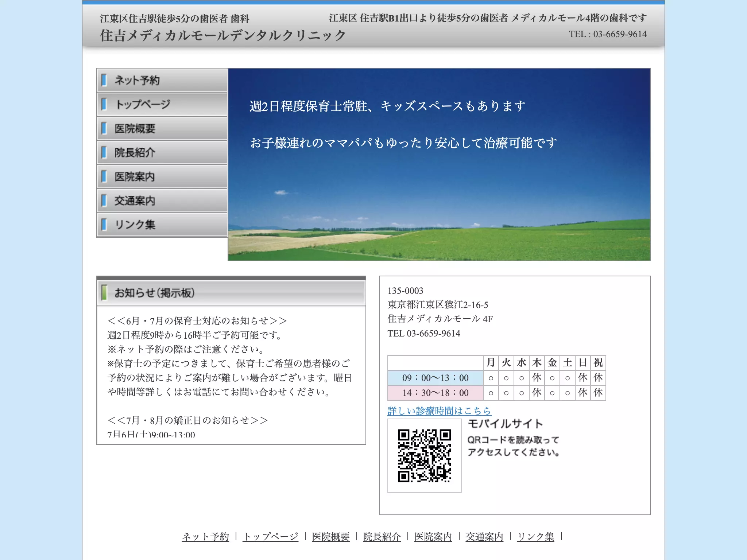
Task: Open the 医院概要 footer link
Action: pyautogui.click(x=331, y=537)
